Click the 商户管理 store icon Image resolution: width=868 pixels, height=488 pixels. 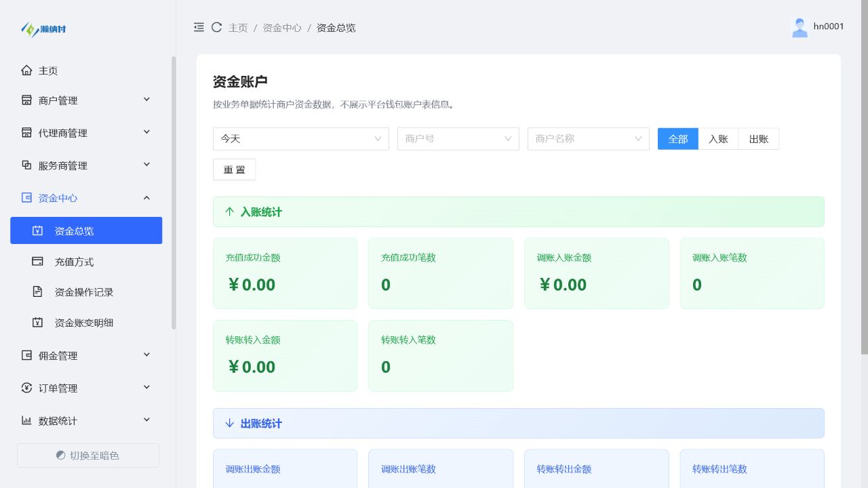point(26,100)
